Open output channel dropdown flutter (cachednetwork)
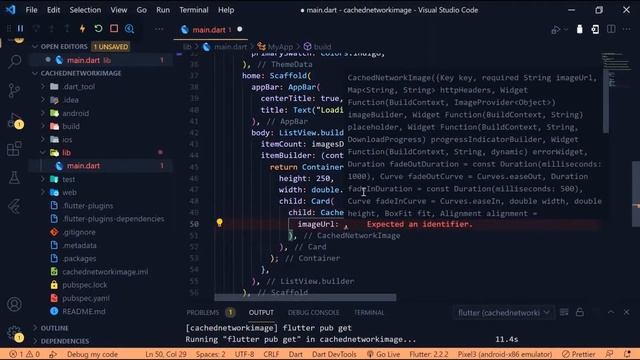 coord(504,313)
